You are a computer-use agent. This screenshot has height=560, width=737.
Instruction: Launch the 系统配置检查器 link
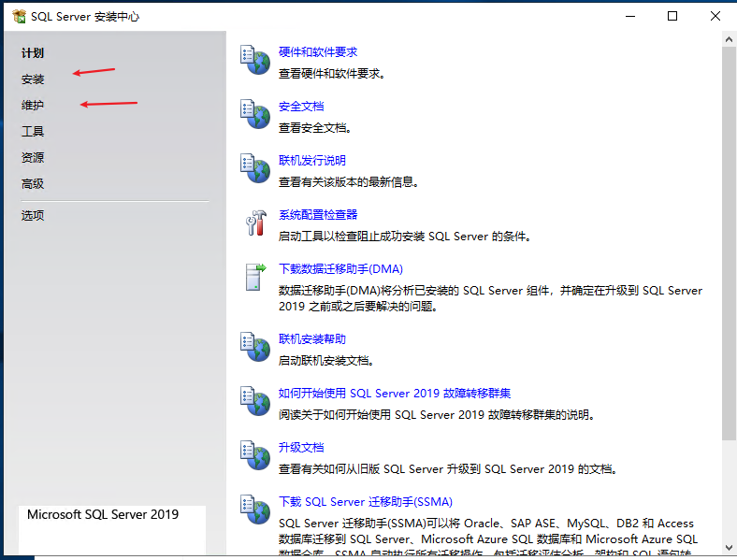(x=318, y=215)
